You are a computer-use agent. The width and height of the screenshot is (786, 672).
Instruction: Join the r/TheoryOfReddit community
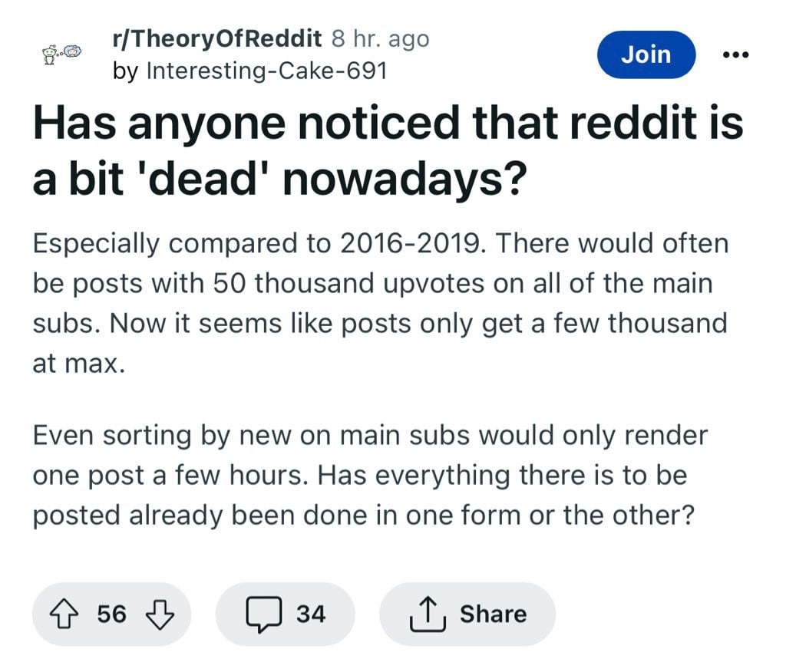click(x=646, y=54)
